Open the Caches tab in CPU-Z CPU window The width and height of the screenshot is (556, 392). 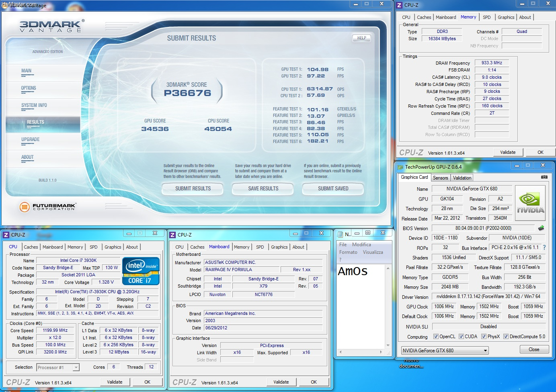[31, 247]
